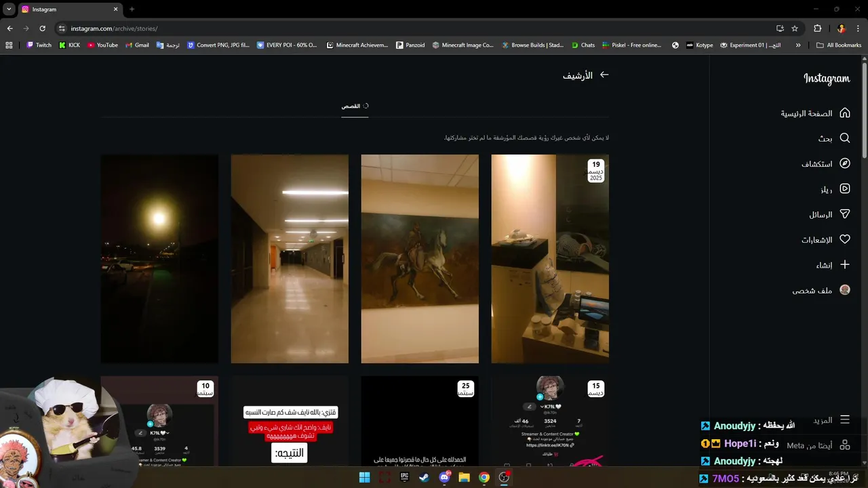
Task: Click the Instagram logo in sidebar
Action: (827, 79)
